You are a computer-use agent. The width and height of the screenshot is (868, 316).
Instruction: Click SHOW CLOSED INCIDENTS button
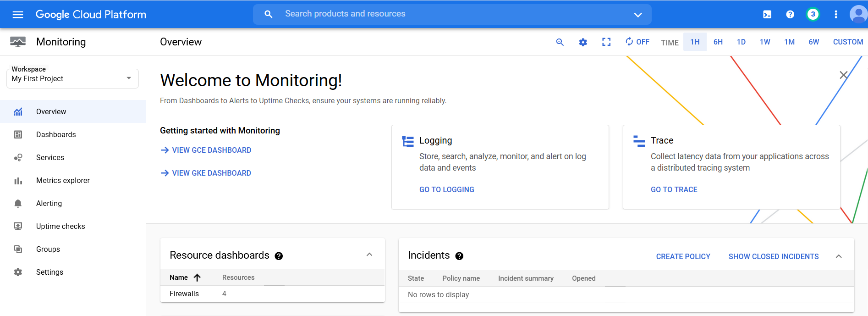(774, 256)
